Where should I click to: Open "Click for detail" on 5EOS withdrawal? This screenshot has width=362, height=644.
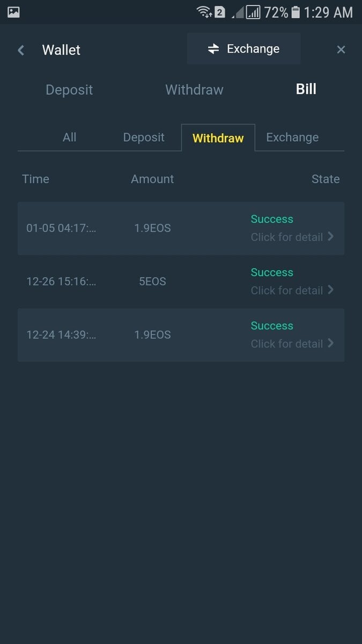click(x=287, y=290)
